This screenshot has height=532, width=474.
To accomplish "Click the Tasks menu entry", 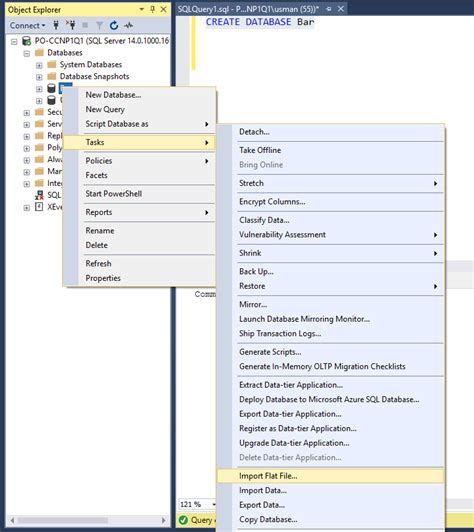I will pos(139,142).
